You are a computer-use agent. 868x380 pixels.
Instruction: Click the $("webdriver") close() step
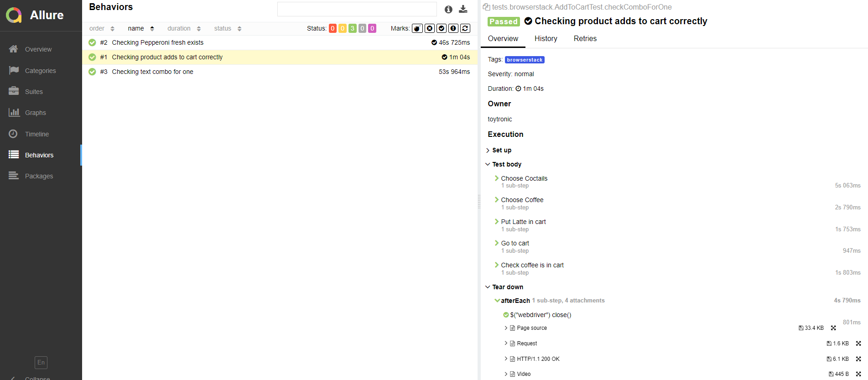(541, 315)
